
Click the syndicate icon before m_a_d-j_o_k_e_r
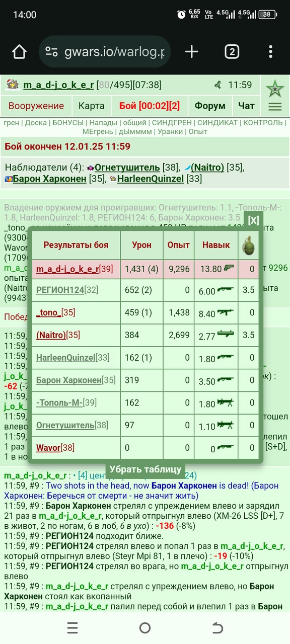[12, 85]
